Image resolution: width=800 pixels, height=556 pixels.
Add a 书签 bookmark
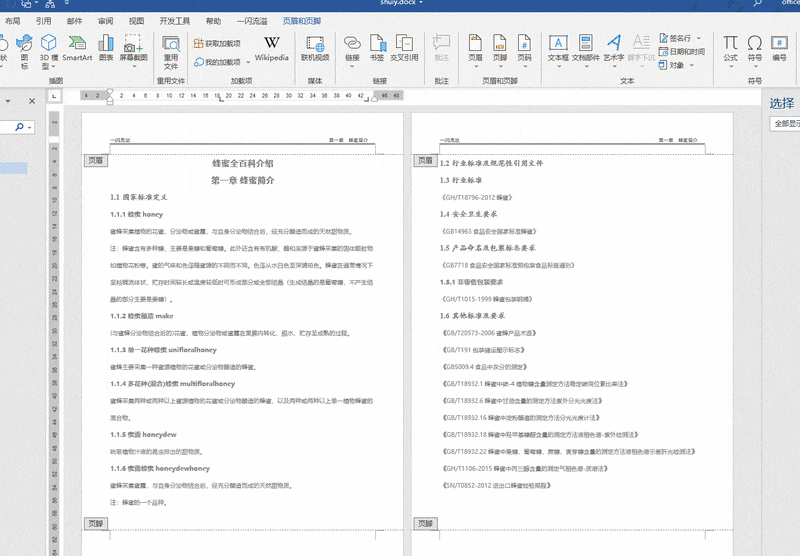click(377, 48)
